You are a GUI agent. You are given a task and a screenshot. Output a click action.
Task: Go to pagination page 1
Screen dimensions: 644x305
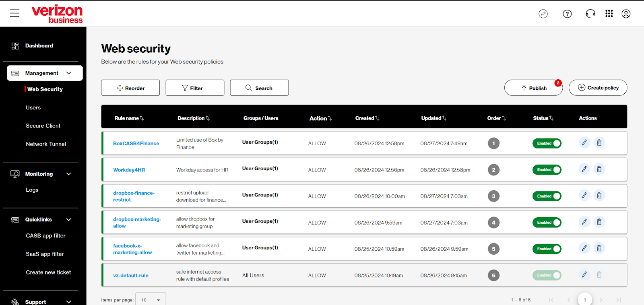tap(585, 300)
